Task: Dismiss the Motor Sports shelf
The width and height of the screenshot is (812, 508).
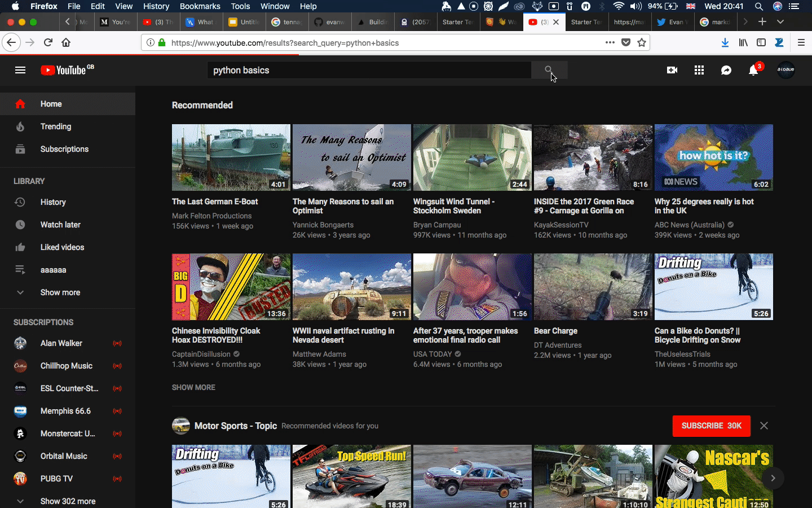Action: click(764, 426)
